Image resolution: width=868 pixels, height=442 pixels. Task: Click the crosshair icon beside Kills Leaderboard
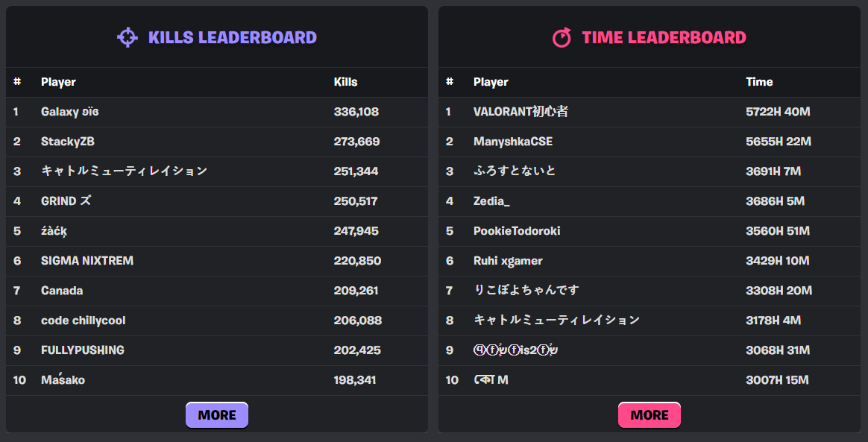click(128, 37)
